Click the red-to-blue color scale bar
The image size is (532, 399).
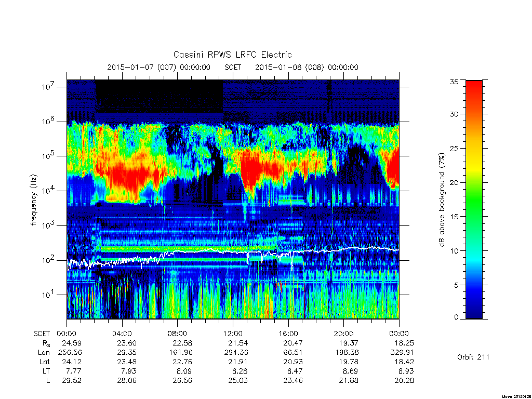474,199
